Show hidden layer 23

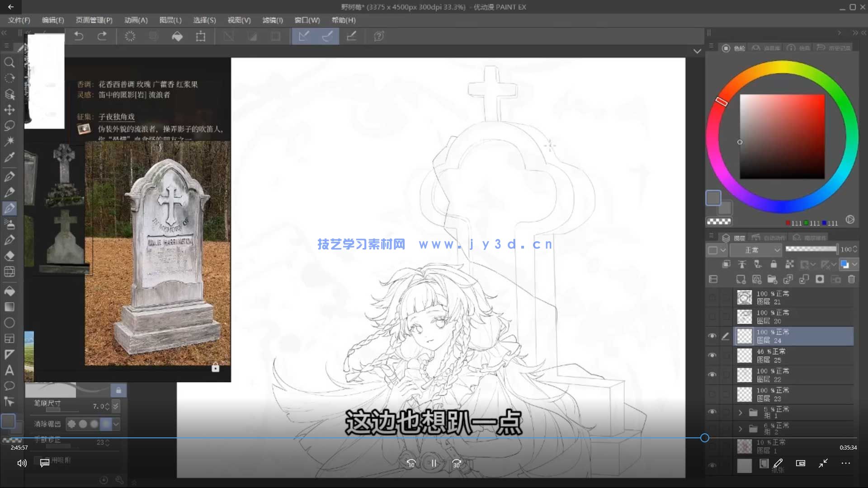(x=712, y=394)
